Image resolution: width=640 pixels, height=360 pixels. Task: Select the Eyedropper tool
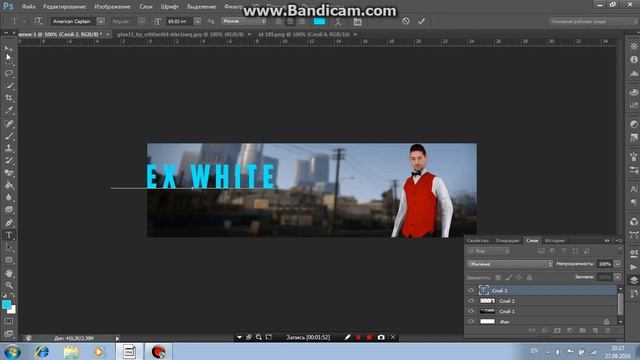pyautogui.click(x=9, y=111)
